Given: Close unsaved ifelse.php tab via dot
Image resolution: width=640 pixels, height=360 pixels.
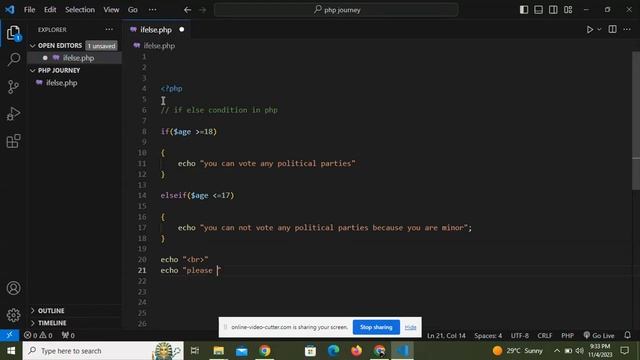Looking at the screenshot, I should pos(182,29).
